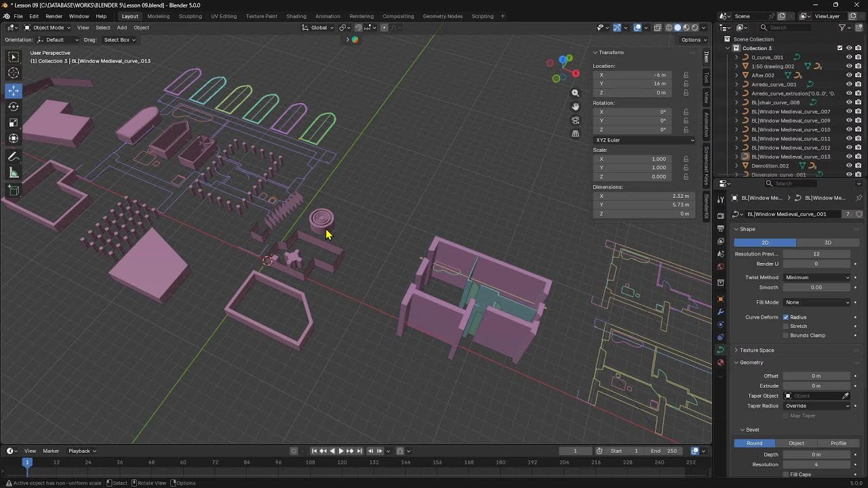Toggle X-ray display in viewport header
Image resolution: width=868 pixels, height=488 pixels.
[x=658, y=28]
